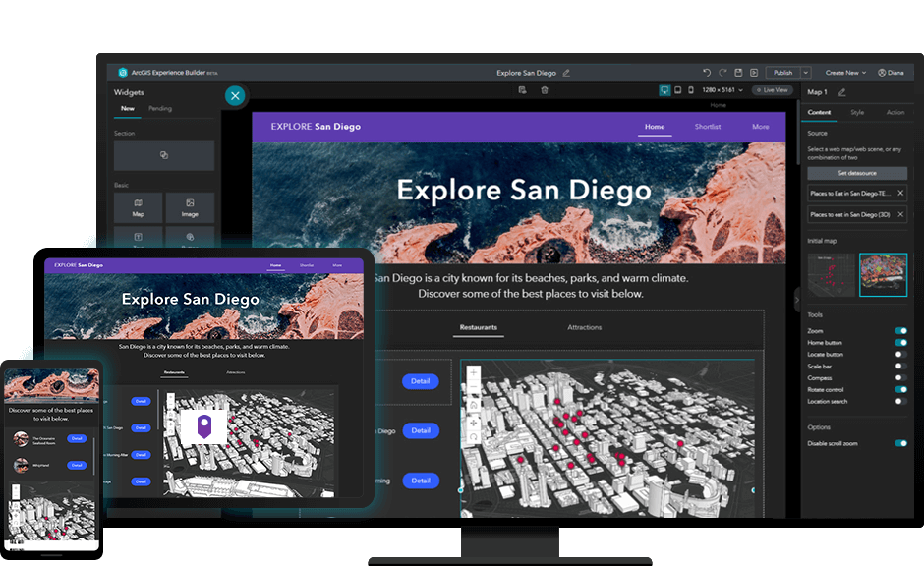Click the trash delete icon above the canvas

pos(545,88)
